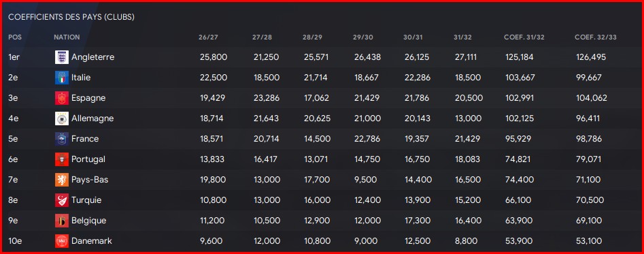Click the Italie federation badge
Image resolution: width=644 pixels, height=254 pixels.
pyautogui.click(x=62, y=78)
